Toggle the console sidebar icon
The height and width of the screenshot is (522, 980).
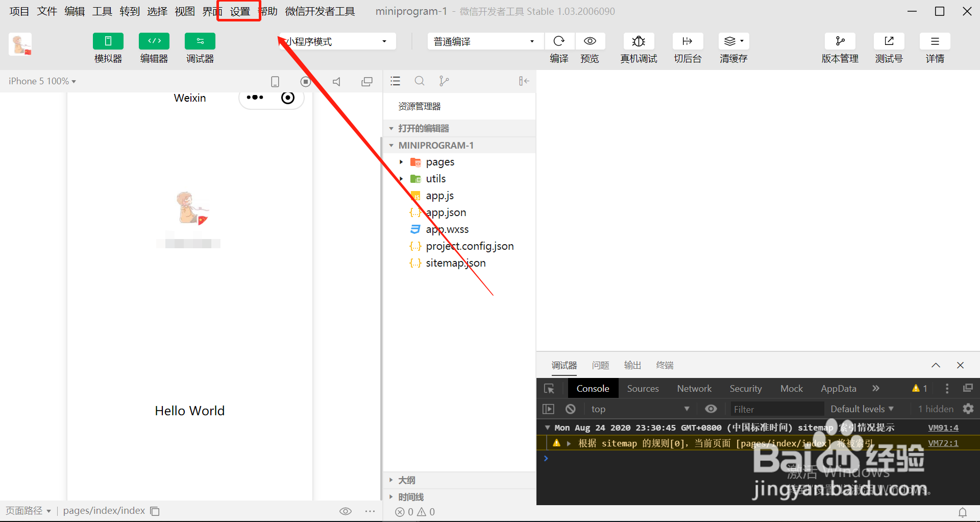pos(548,409)
